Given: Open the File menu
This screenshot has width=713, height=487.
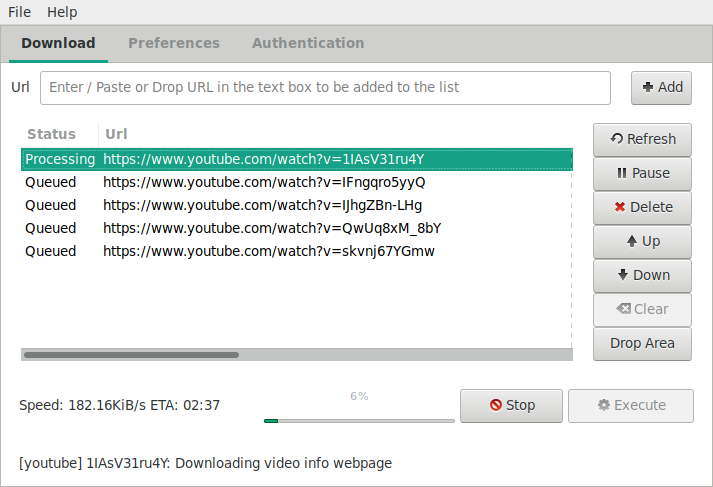Looking at the screenshot, I should click(x=19, y=12).
